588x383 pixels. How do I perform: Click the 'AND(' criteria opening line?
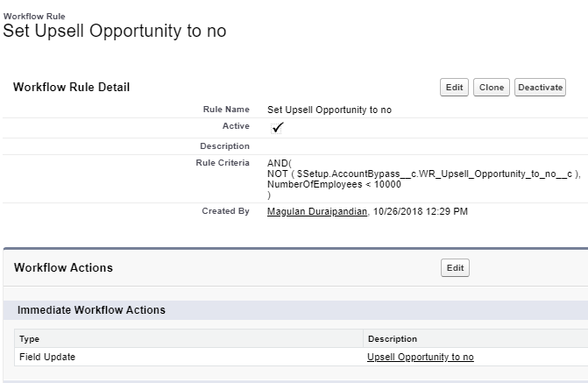point(279,163)
